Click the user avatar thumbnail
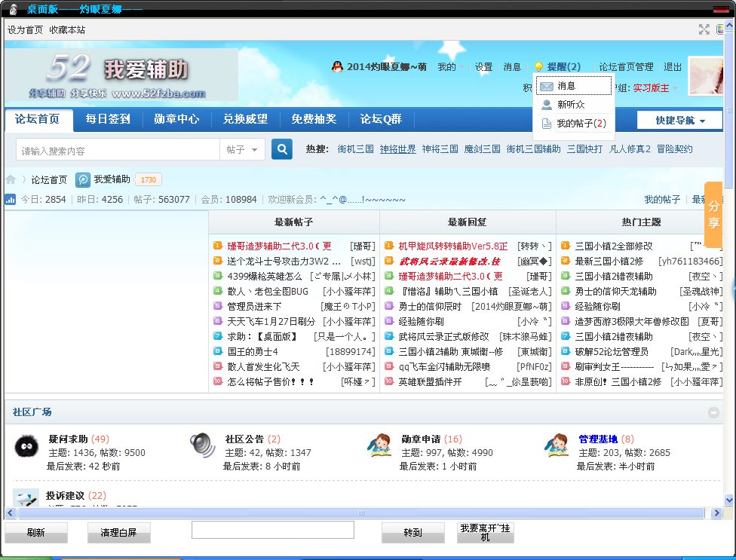Image resolution: width=736 pixels, height=560 pixels. (706, 76)
